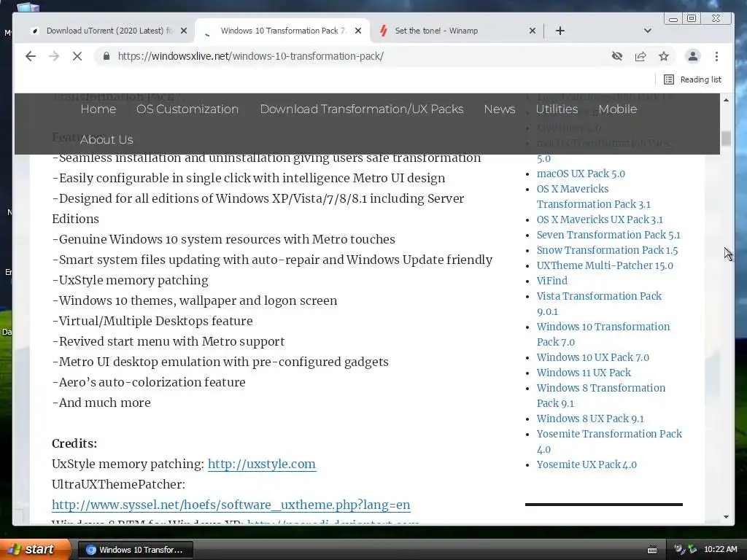The width and height of the screenshot is (747, 560).
Task: Open Windows 8 UX Pack 9.1 link
Action: (x=590, y=419)
